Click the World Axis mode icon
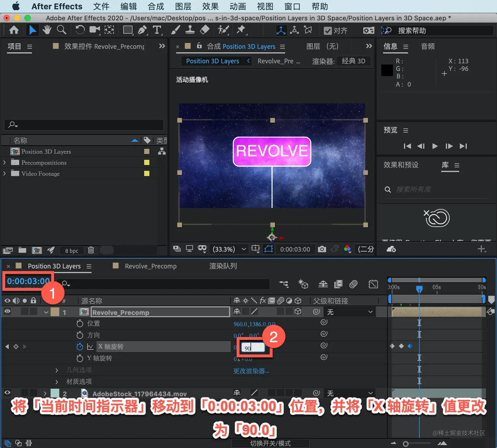Image resolution: width=497 pixels, height=448 pixels. pos(295,30)
